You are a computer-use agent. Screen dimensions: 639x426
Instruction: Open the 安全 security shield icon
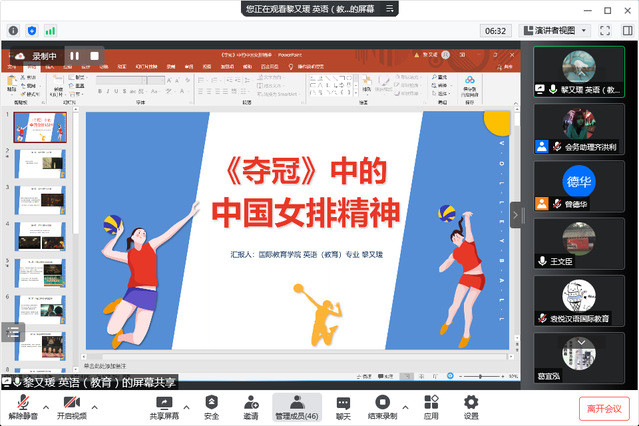[x=211, y=402]
